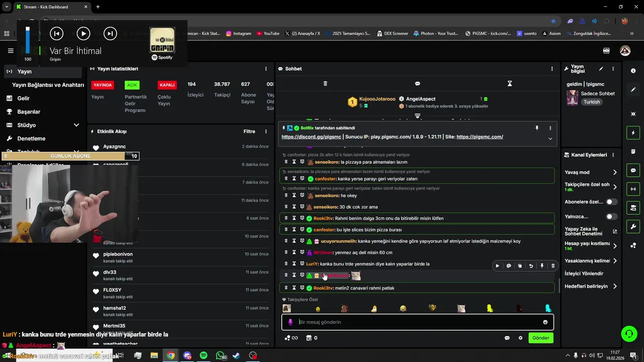Open Yayın bilgisi three-dot menu
This screenshot has width=644, height=362.
pos(613,69)
